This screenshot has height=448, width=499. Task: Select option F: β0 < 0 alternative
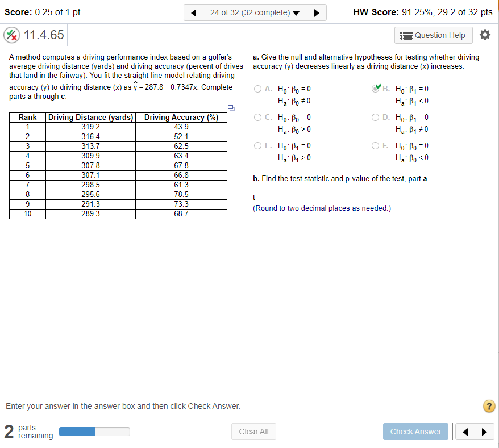[376, 145]
